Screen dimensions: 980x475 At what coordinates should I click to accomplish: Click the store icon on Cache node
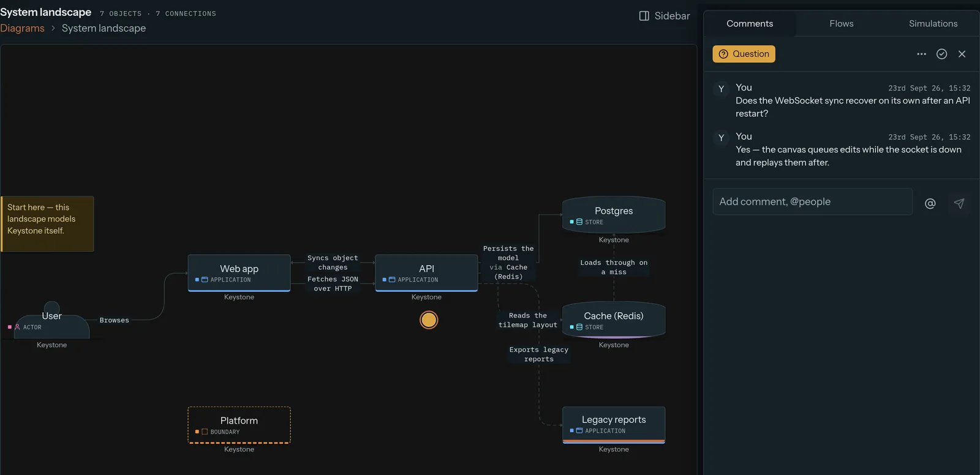pyautogui.click(x=579, y=327)
